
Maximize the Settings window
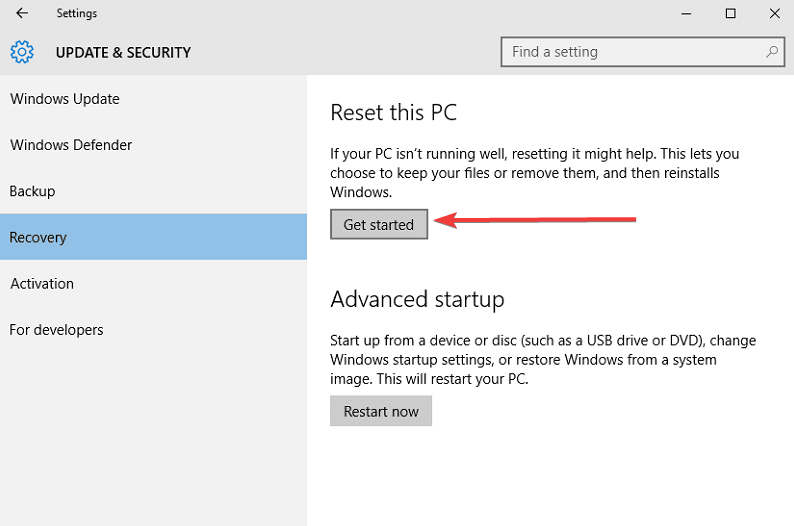point(730,14)
